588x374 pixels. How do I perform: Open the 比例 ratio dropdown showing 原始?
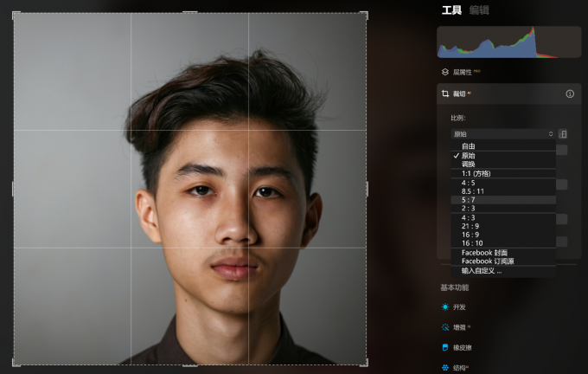click(503, 134)
